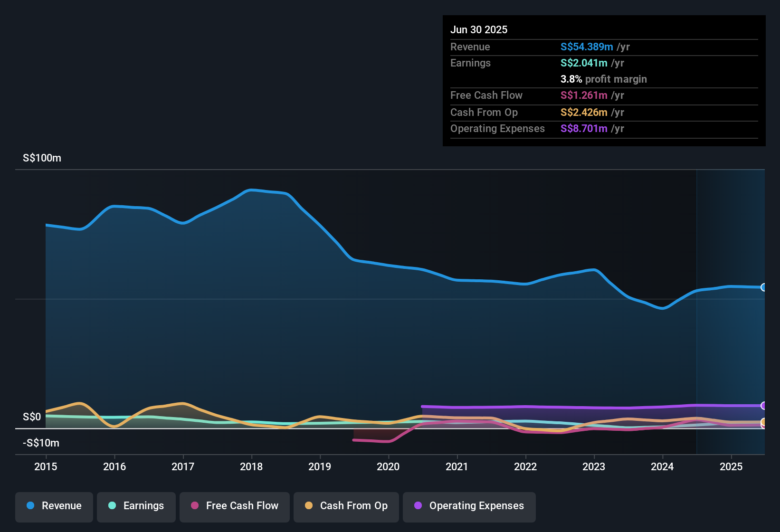
Task: Select the 2021 x-axis year label
Action: click(x=457, y=466)
